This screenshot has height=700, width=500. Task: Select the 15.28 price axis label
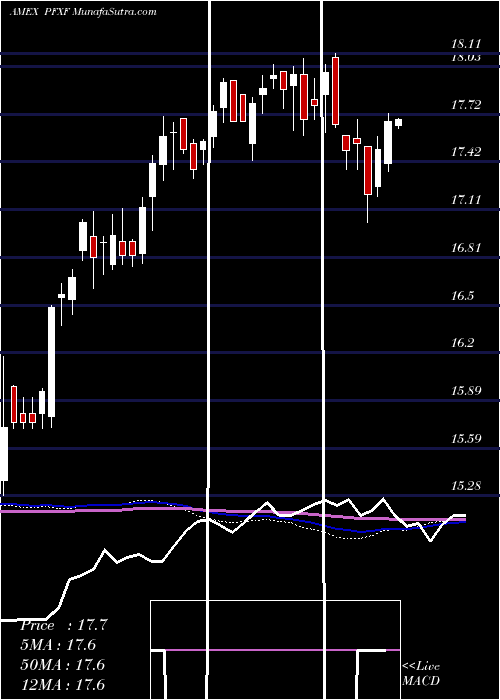466,486
